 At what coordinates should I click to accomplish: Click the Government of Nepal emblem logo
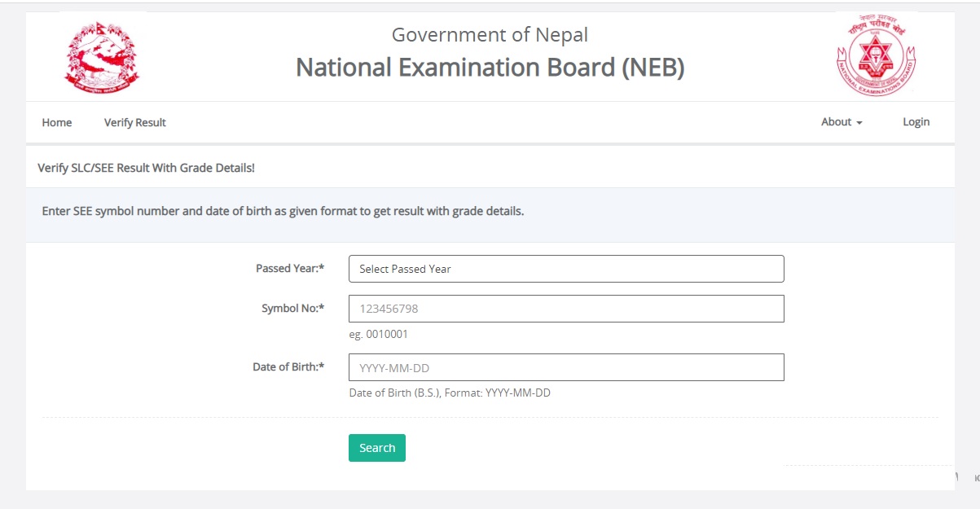pos(102,57)
